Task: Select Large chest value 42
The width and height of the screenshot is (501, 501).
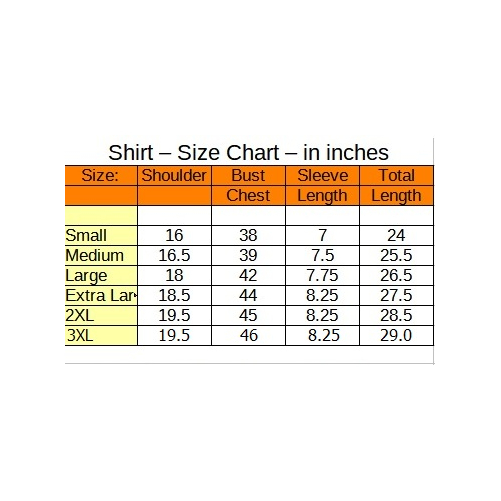Action: 248,276
